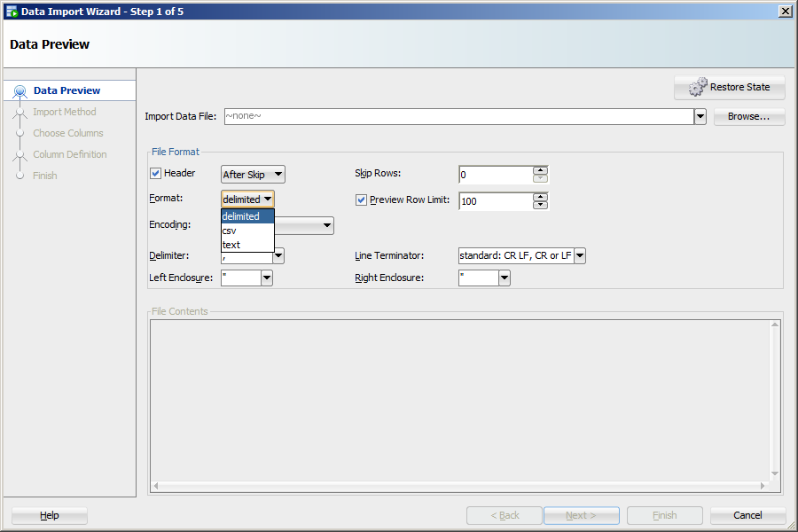Click the Left Enclosure value field

coord(241,278)
